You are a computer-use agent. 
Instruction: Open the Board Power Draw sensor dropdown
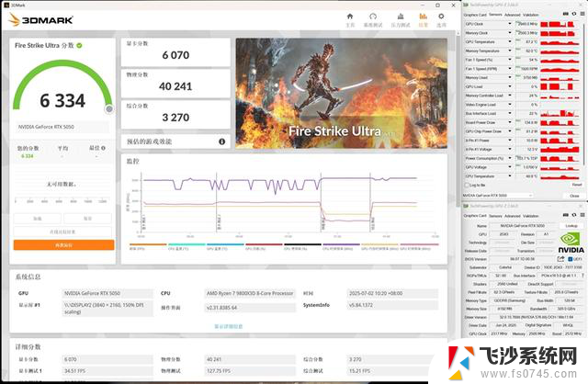(x=510, y=122)
